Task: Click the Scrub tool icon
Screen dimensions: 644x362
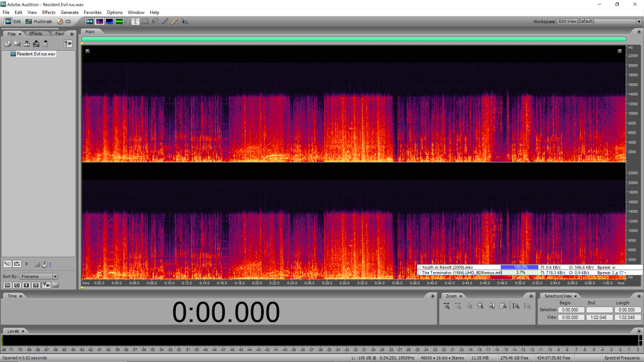Action: 184,21
